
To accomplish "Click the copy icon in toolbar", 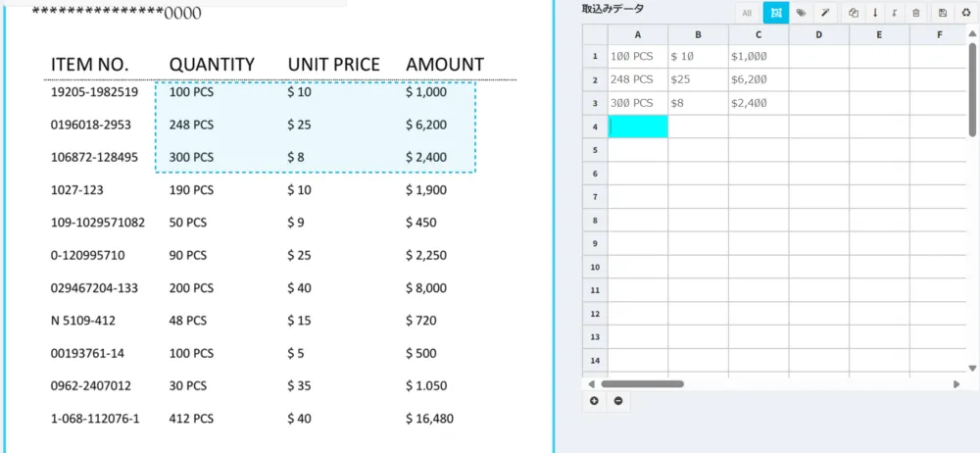I will 854,13.
